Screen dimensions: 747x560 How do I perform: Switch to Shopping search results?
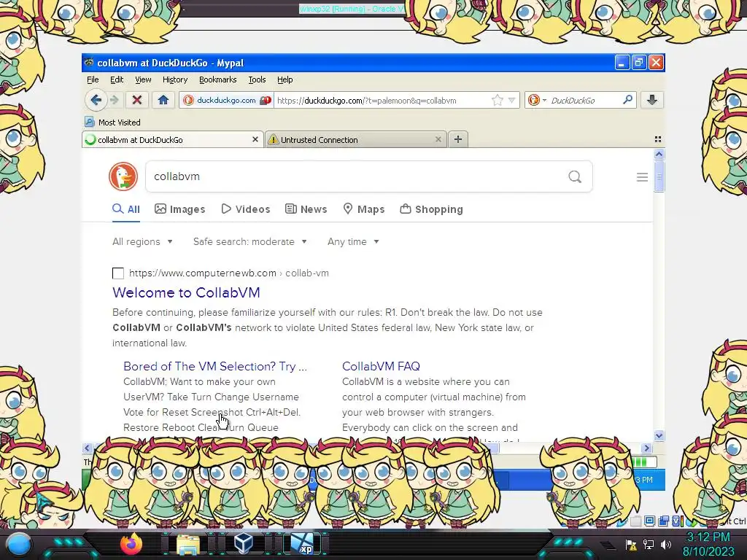pyautogui.click(x=431, y=209)
